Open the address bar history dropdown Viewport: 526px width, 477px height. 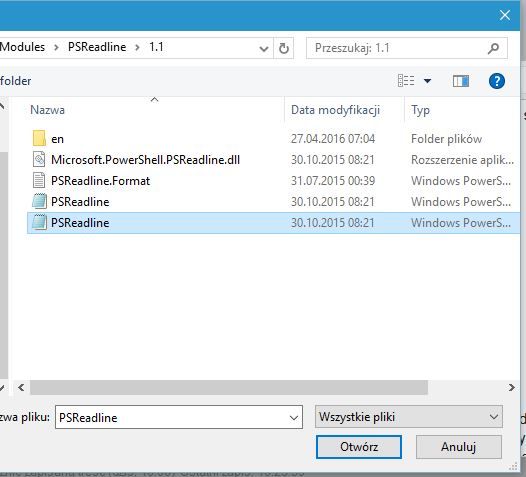tap(264, 49)
